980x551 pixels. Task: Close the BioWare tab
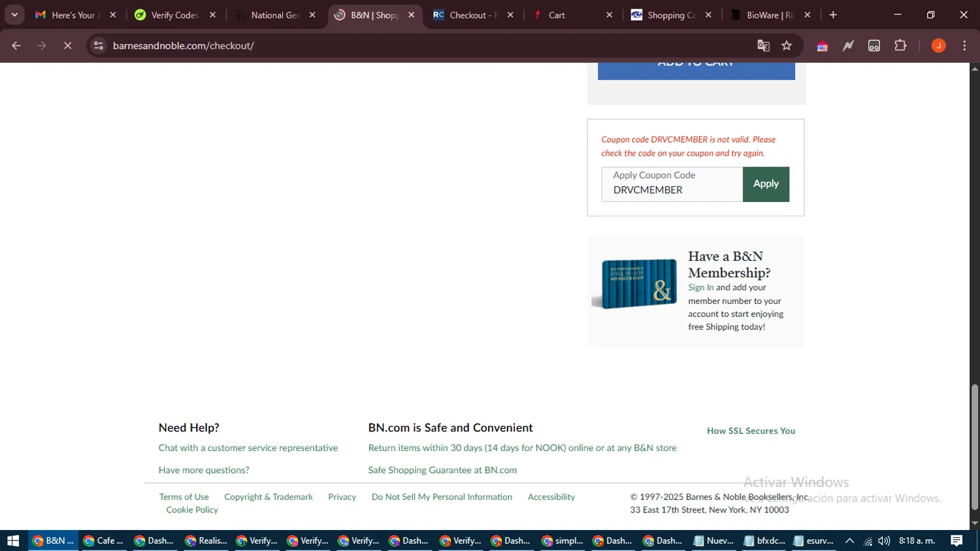pyautogui.click(x=808, y=15)
